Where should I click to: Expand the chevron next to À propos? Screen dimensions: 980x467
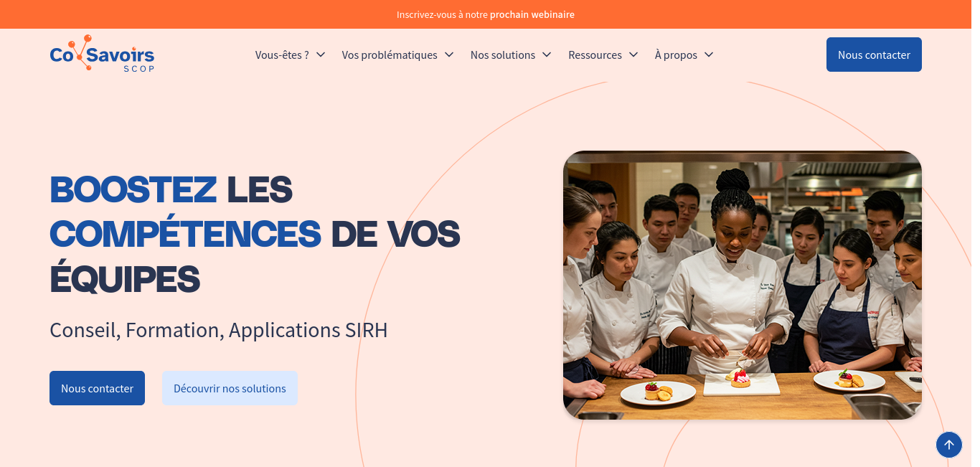coord(709,55)
